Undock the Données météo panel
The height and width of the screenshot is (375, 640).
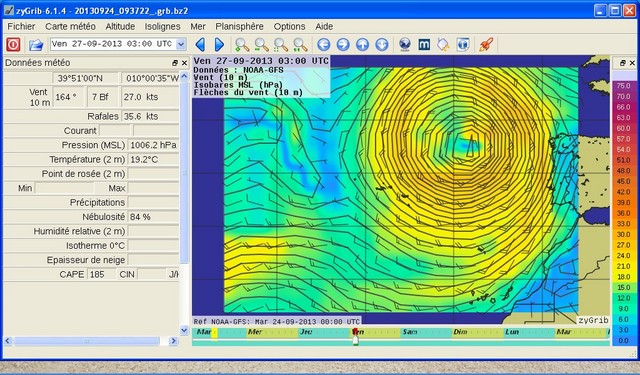coord(175,63)
